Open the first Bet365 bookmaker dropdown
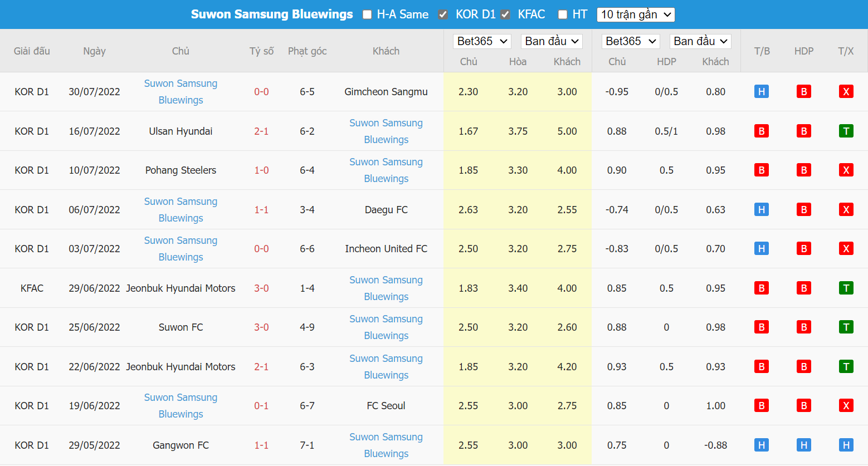868x466 pixels. coord(482,41)
